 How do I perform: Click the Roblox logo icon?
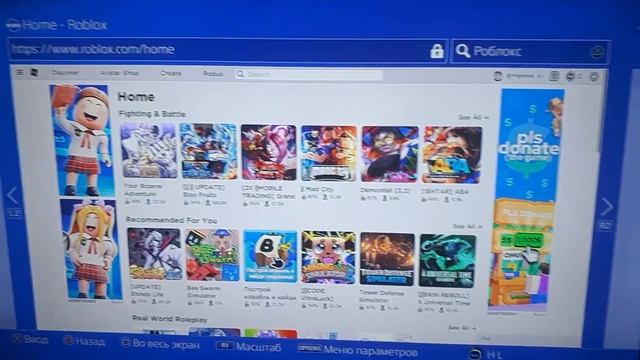click(x=34, y=73)
